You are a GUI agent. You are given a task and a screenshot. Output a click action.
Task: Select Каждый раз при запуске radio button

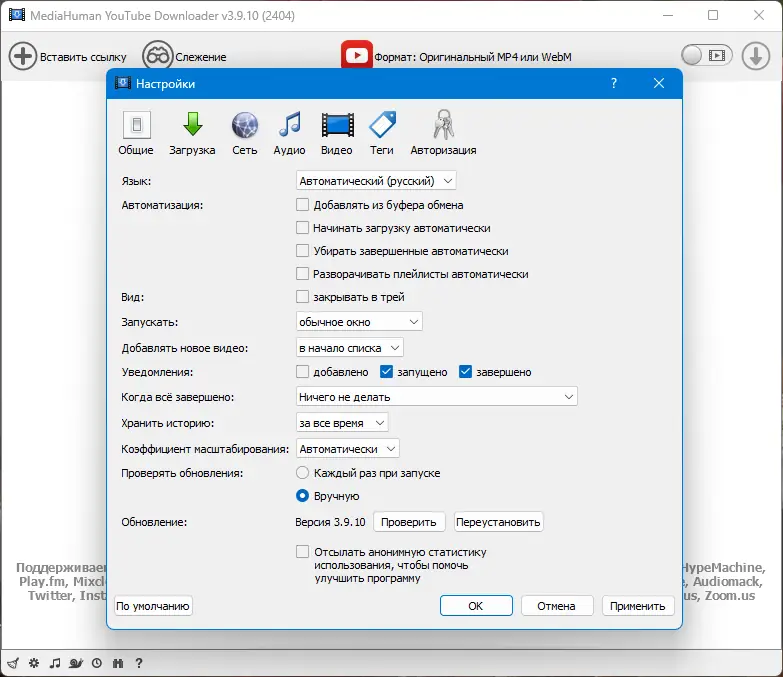pos(302,472)
